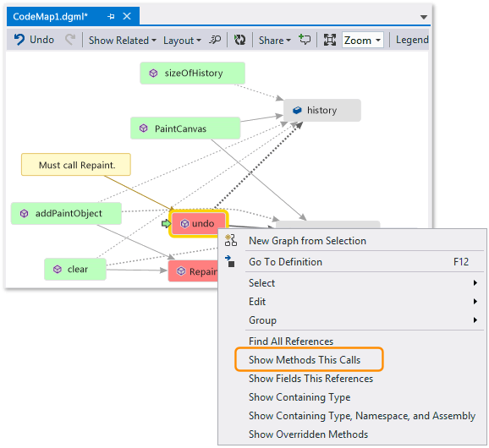489x448 pixels.
Task: Click the method icon on PaintCanvas node
Action: [144, 128]
